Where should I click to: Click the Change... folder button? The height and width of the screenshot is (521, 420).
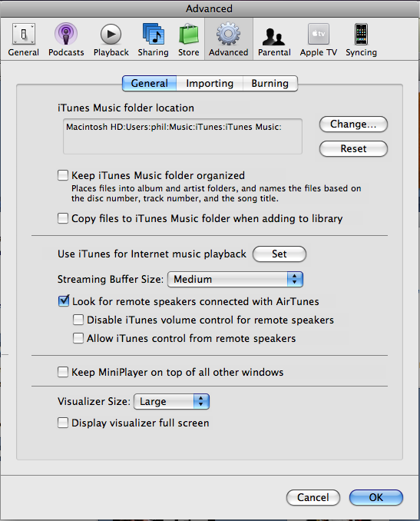[353, 124]
